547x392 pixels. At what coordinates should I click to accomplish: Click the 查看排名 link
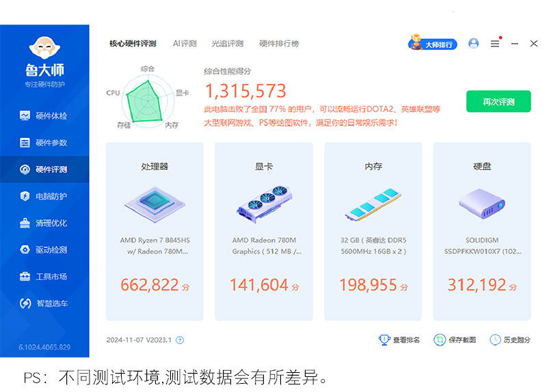click(x=399, y=339)
